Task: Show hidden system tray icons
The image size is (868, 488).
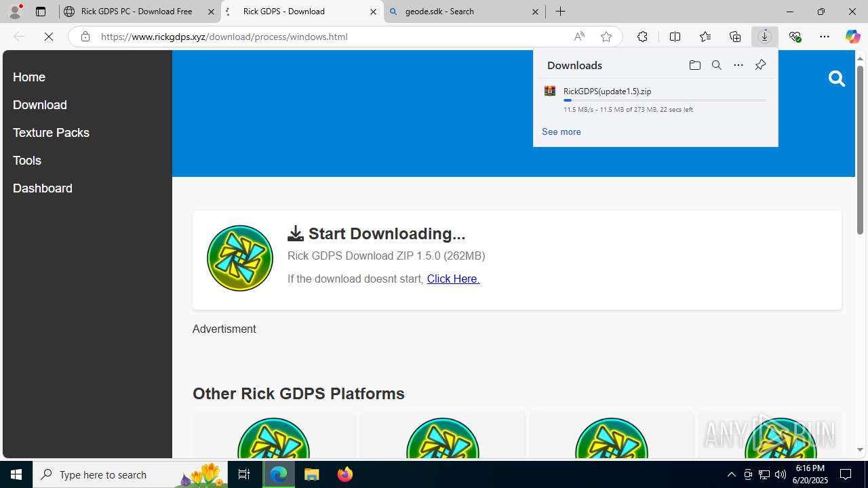Action: click(x=731, y=474)
